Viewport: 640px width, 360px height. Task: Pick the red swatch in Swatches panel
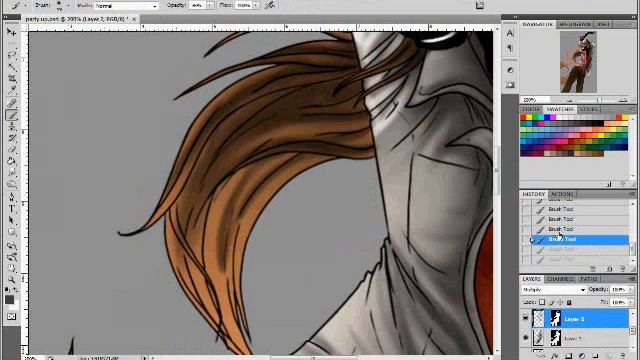tap(523, 118)
